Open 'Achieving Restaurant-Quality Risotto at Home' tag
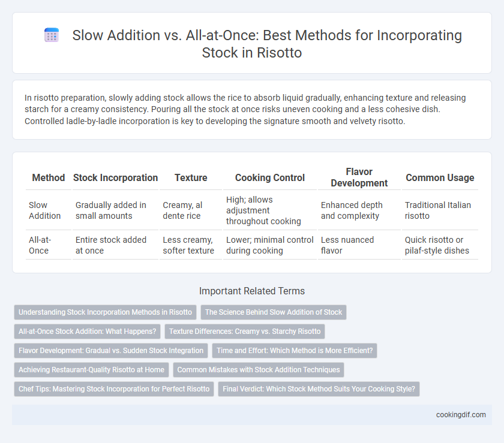 click(91, 370)
